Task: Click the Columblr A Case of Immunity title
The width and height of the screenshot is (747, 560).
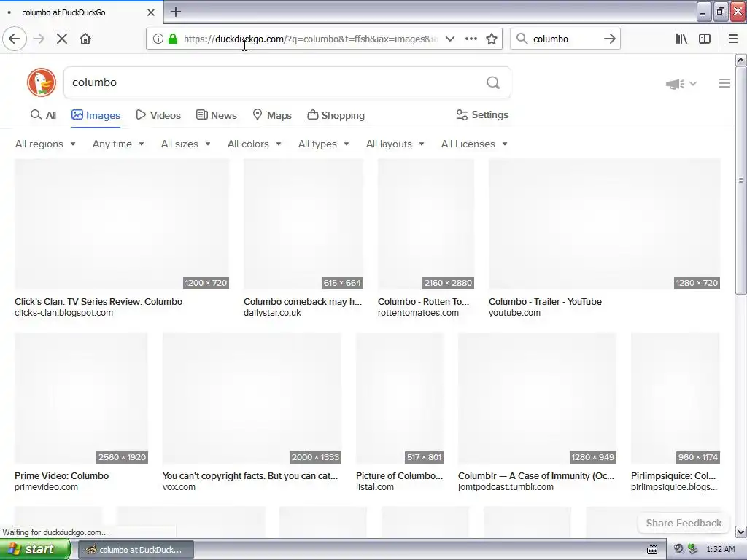Action: click(x=536, y=475)
